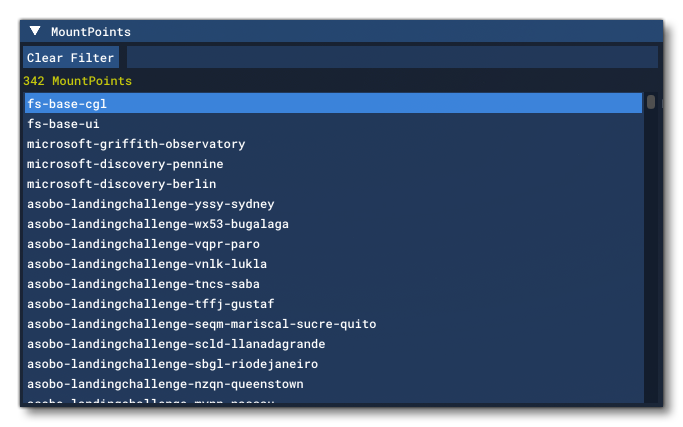Click the Clear Filter button

tap(70, 58)
